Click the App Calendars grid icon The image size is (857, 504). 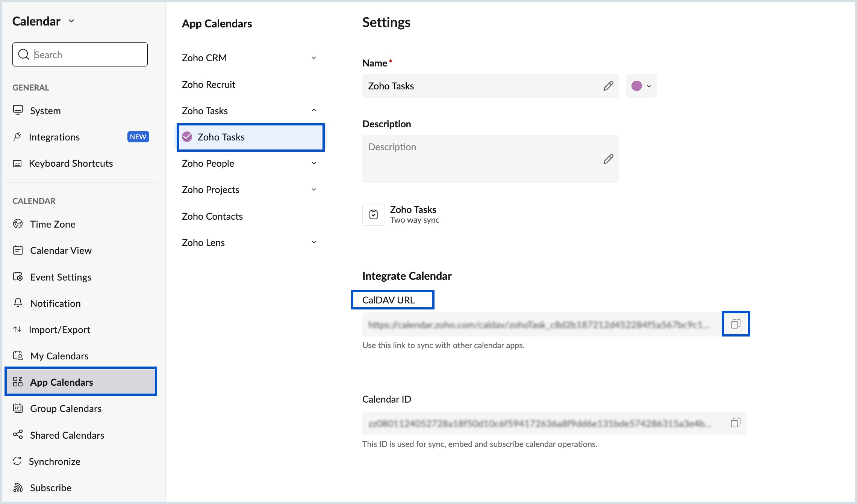[x=18, y=382]
